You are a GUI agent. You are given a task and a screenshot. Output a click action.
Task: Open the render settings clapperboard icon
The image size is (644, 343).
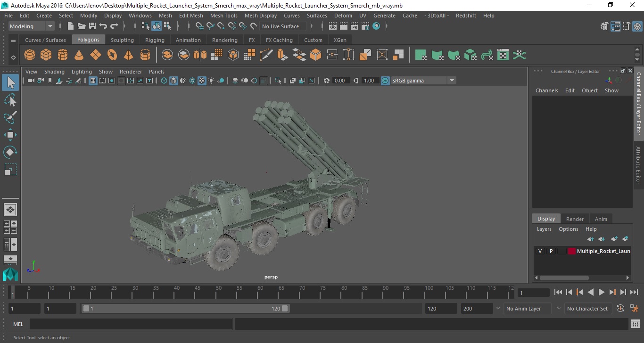pos(366,26)
